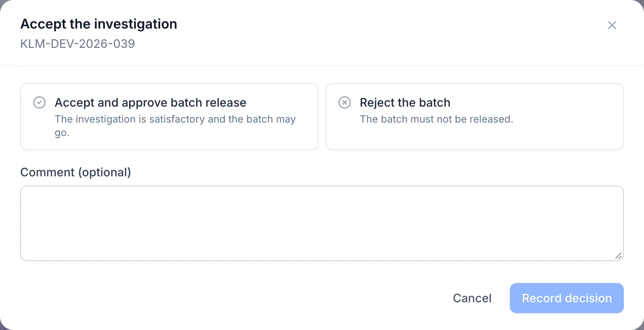644x330 pixels.
Task: Close the Accept the investigation dialog
Action: point(612,25)
